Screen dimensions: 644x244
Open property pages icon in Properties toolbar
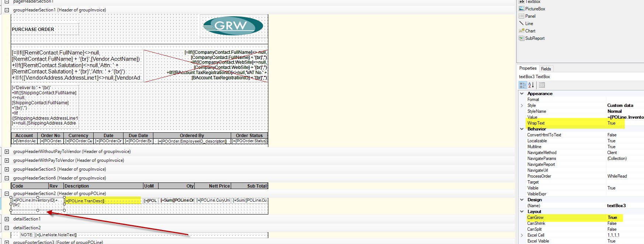click(542, 85)
